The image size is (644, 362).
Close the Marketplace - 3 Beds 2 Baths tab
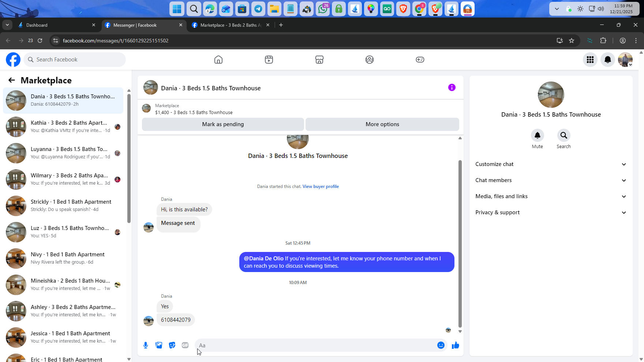tap(268, 25)
